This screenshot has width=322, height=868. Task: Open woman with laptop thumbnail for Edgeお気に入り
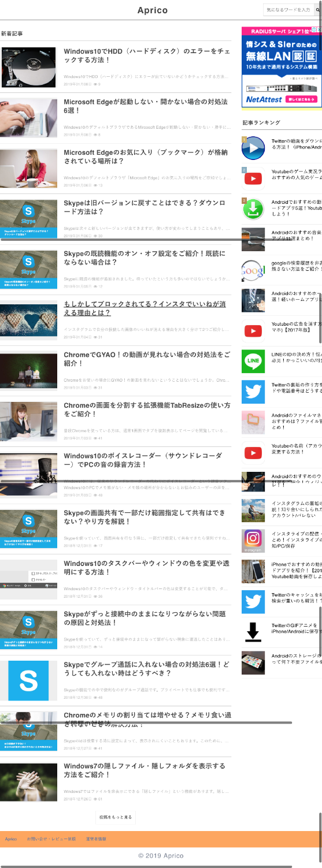click(x=28, y=169)
